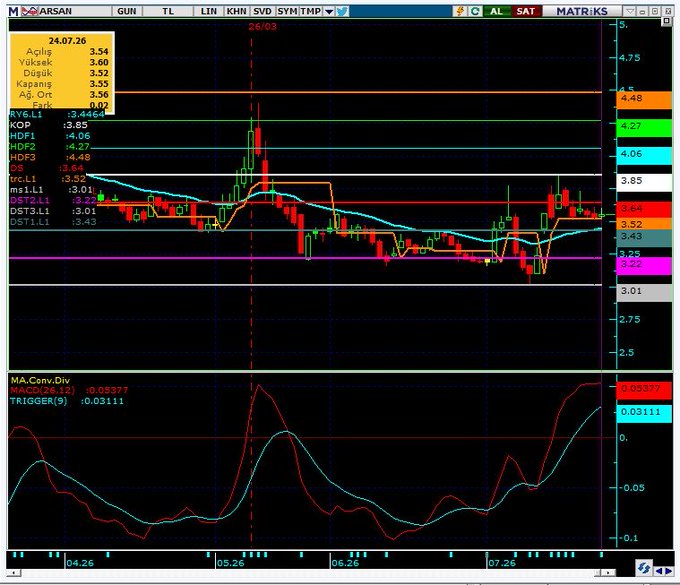This screenshot has height=585, width=680.
Task: Click the HDF3 :4.48 indicator label
Action: [x=50, y=157]
